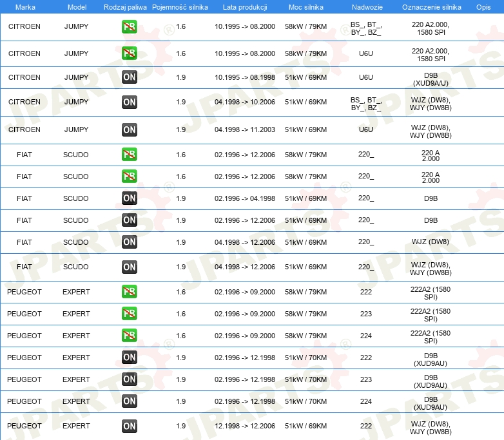Image resolution: width=504 pixels, height=440 pixels.
Task: Click the 'Pojemność silnika' column header
Action: click(180, 6)
